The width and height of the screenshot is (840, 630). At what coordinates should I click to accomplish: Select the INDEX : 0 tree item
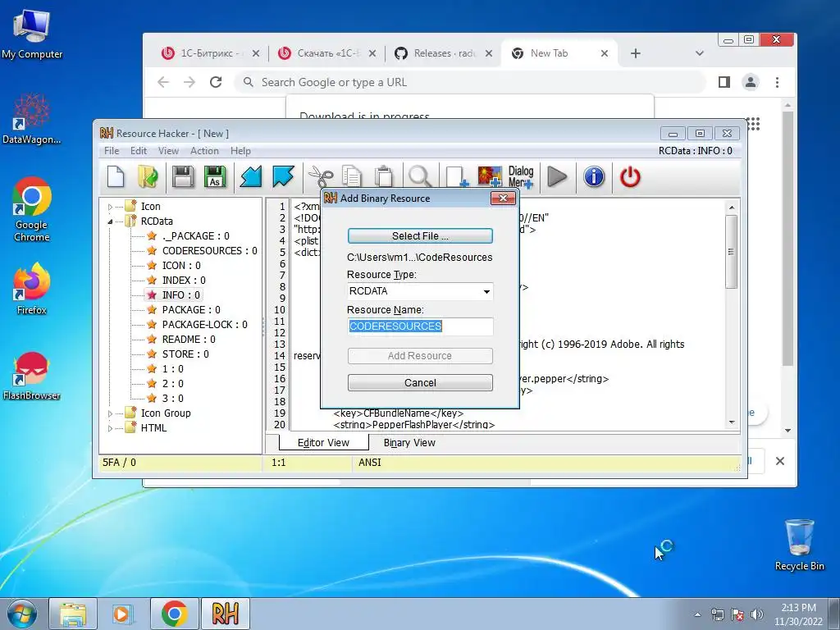click(183, 281)
